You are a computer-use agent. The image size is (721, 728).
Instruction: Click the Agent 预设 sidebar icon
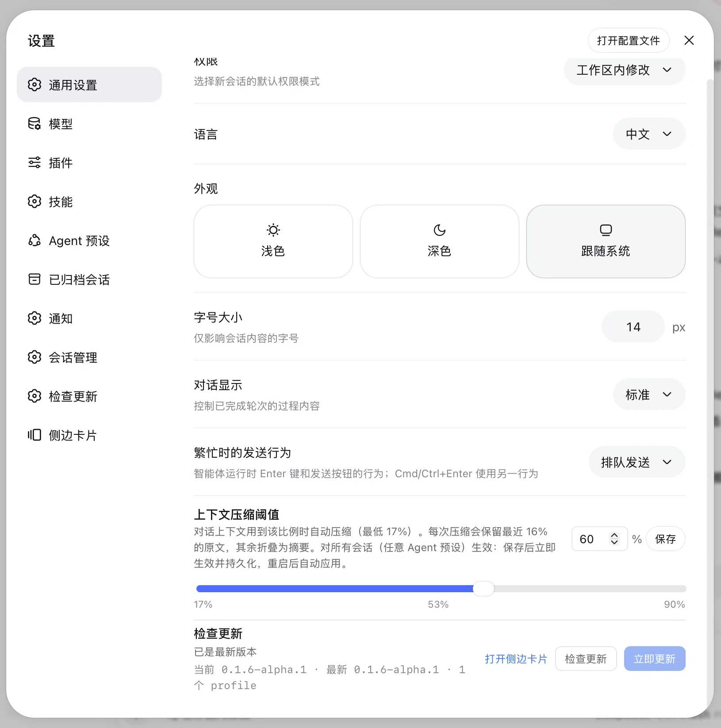[x=35, y=240]
